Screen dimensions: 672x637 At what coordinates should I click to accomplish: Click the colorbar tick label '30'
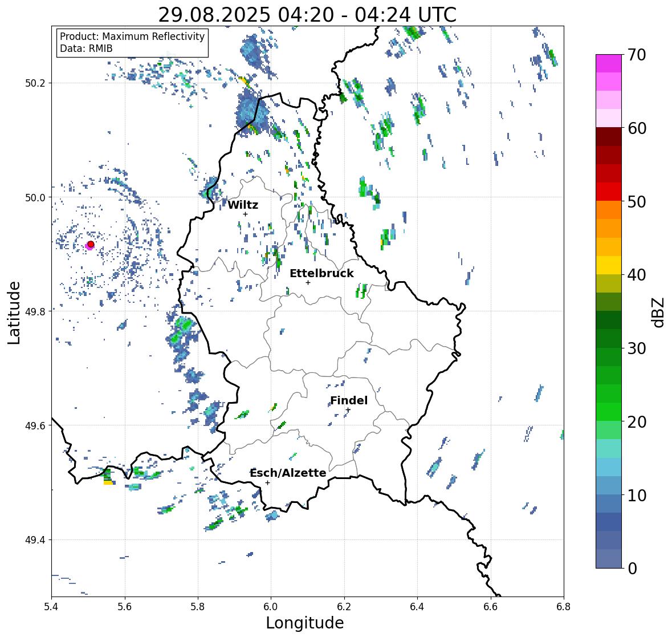637,348
